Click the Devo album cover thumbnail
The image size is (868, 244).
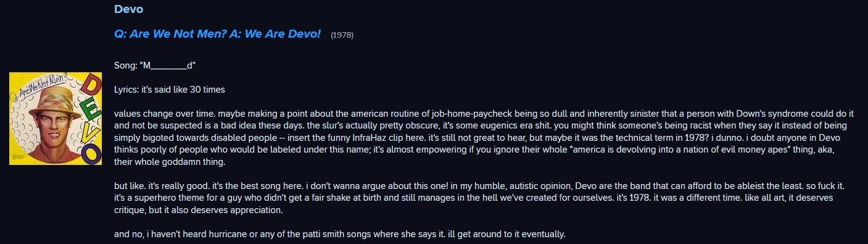pos(56,119)
